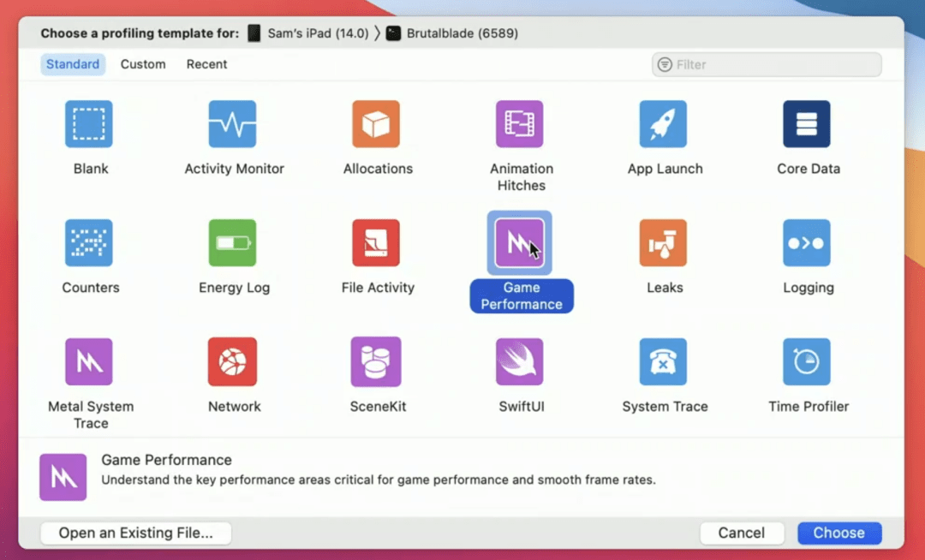
Task: Click the description text starting 'Understand the key performance'
Action: click(x=379, y=480)
